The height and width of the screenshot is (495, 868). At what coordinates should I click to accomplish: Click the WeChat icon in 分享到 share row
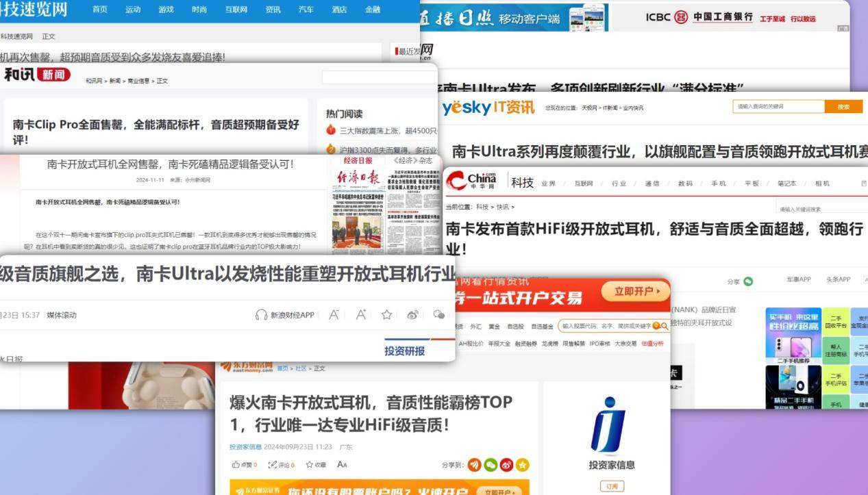point(491,464)
